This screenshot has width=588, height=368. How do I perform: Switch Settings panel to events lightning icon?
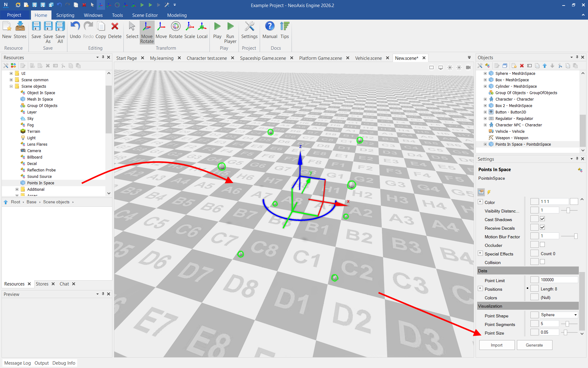[489, 192]
